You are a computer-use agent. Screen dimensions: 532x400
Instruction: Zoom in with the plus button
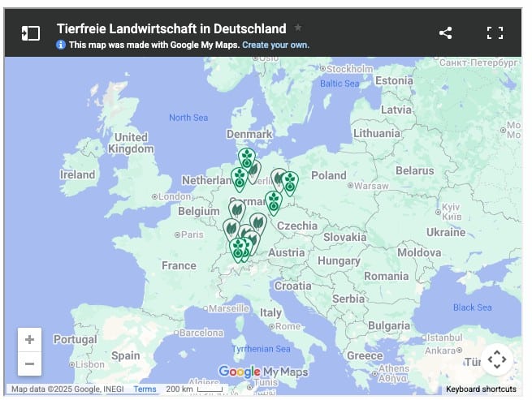[x=29, y=340]
